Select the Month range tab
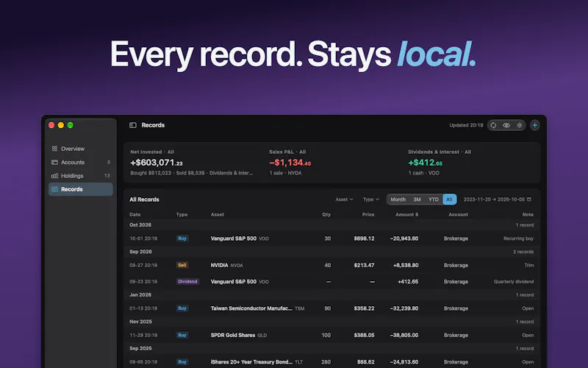Image resolution: width=588 pixels, height=368 pixels. click(x=398, y=199)
